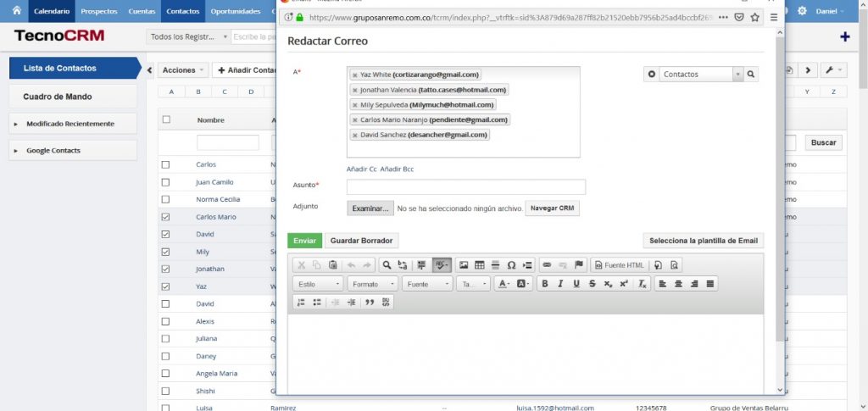The height and width of the screenshot is (411, 868).
Task: Toggle the select-all checkbox in table header
Action: [166, 119]
